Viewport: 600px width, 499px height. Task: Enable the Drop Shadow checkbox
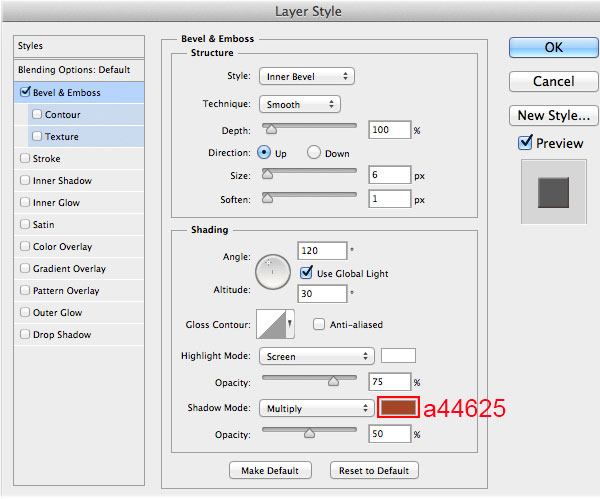pyautogui.click(x=24, y=334)
